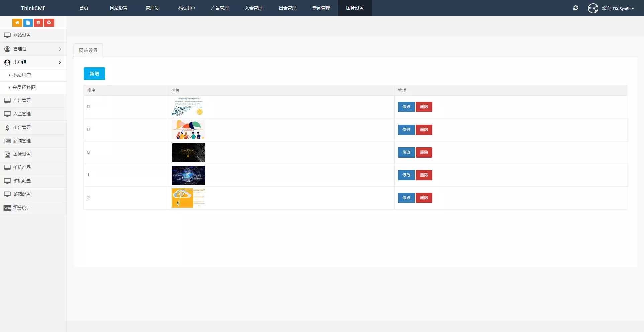This screenshot has height=332, width=644.
Task: Click the dark blue blockchain thumbnail
Action: 188,175
